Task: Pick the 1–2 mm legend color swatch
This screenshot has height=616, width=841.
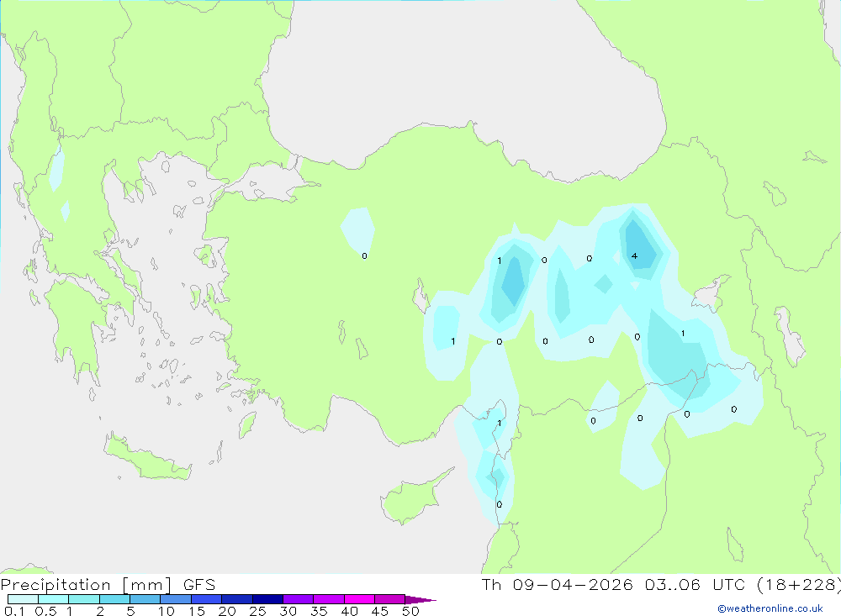Action: [x=84, y=599]
